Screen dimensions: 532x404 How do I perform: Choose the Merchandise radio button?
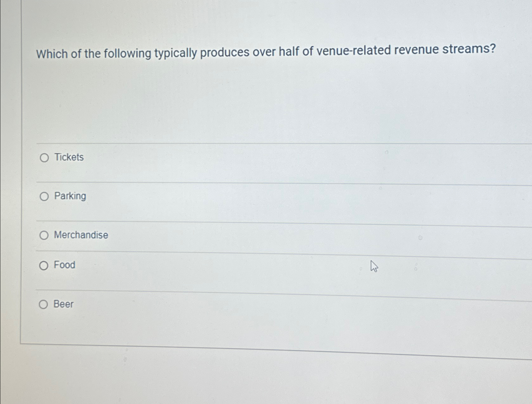point(44,235)
